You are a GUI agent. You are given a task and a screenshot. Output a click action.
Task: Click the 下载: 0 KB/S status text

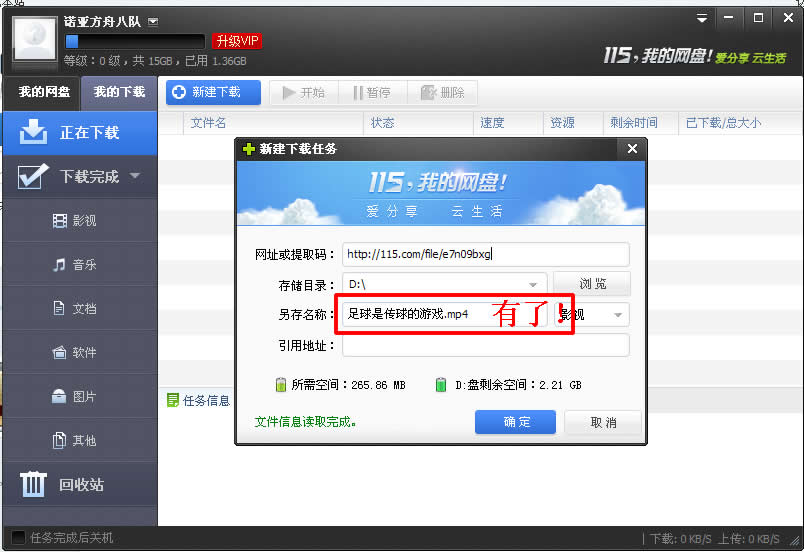680,539
